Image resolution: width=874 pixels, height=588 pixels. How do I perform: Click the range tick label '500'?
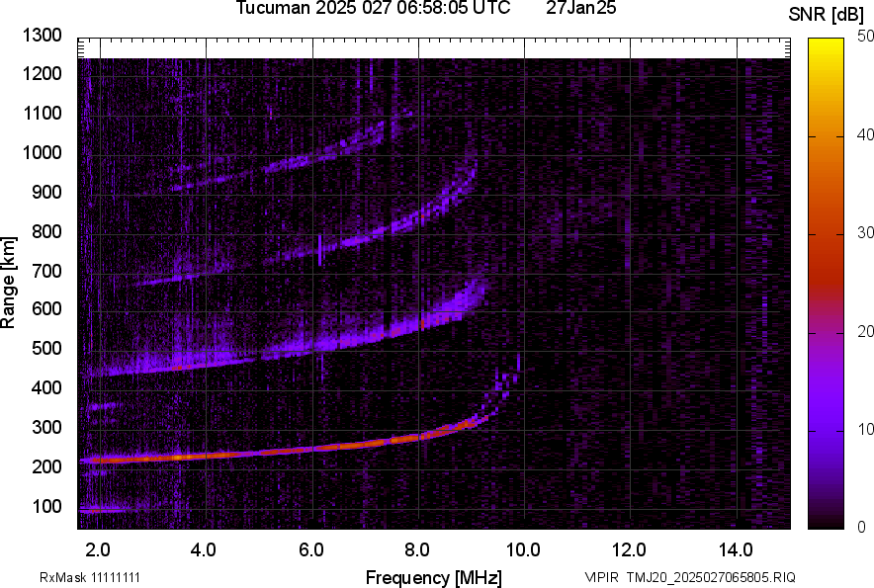[x=46, y=348]
